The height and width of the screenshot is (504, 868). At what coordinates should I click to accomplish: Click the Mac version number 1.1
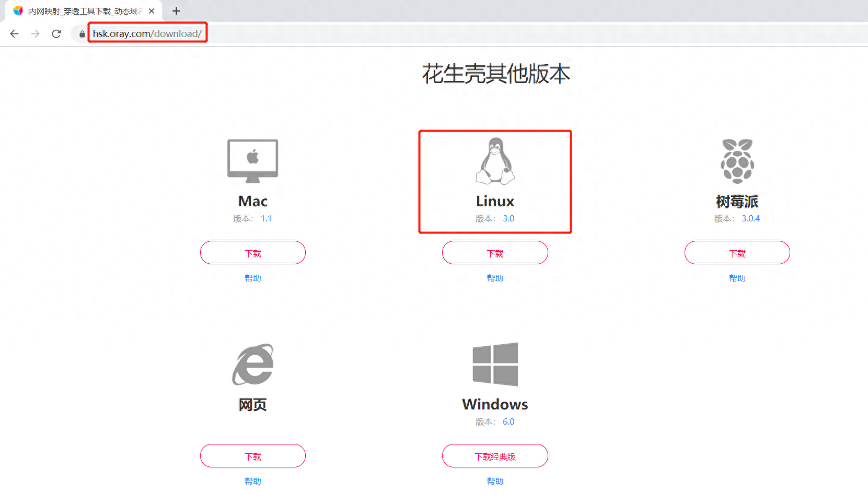(267, 219)
